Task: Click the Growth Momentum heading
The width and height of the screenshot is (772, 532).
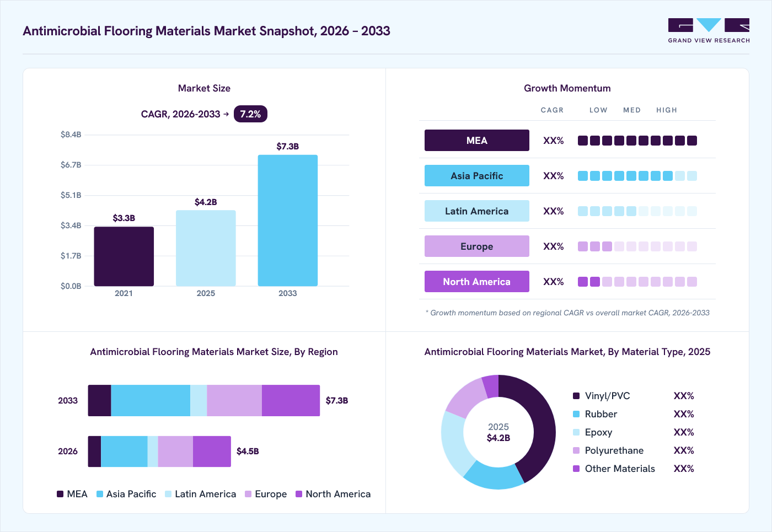Action: tap(567, 88)
